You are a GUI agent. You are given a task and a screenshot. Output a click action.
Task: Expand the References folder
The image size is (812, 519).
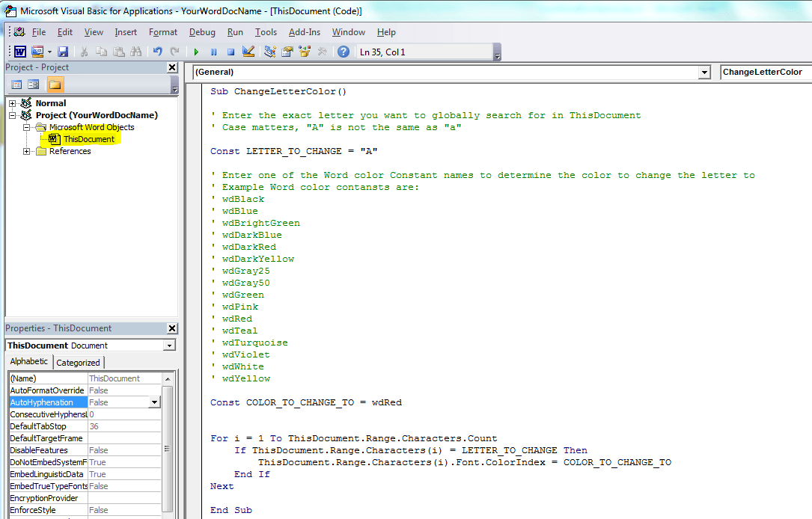26,151
